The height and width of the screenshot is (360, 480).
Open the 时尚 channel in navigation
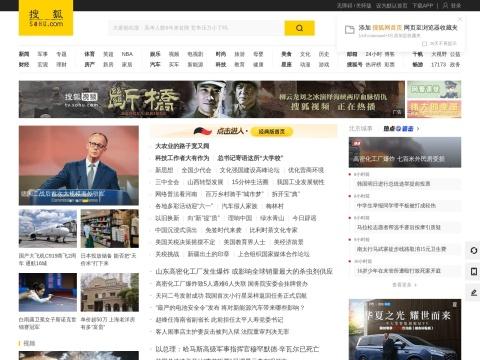click(x=221, y=54)
